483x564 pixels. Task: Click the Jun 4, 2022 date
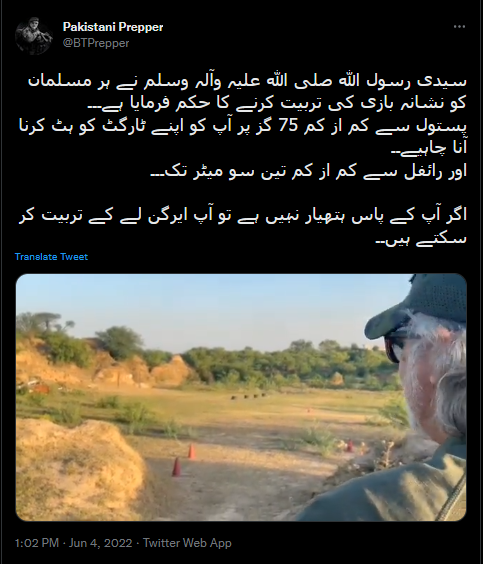point(100,543)
